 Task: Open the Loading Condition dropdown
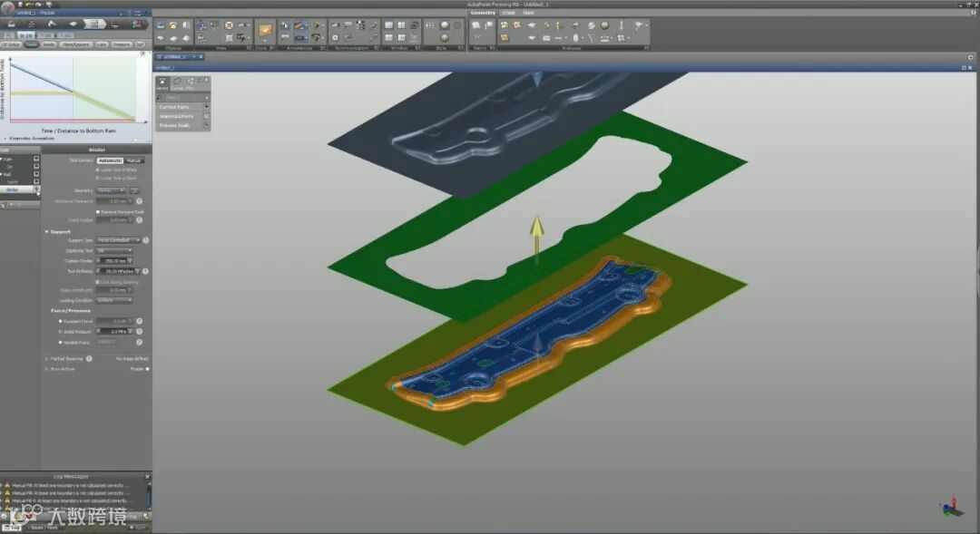coord(114,300)
